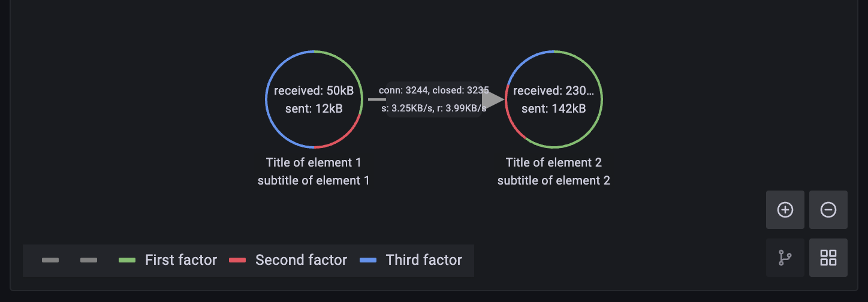Image resolution: width=868 pixels, height=302 pixels.
Task: Click the First factor legend label
Action: click(181, 260)
